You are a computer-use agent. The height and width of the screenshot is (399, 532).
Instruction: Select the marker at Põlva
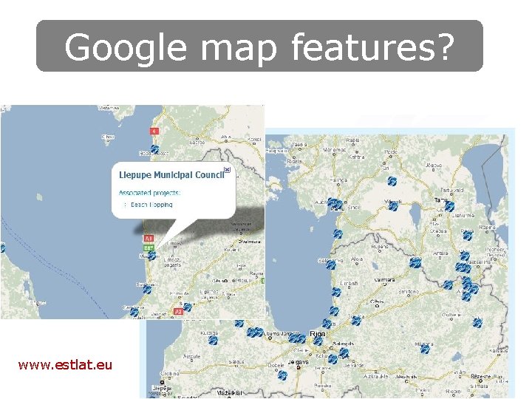(x=468, y=235)
